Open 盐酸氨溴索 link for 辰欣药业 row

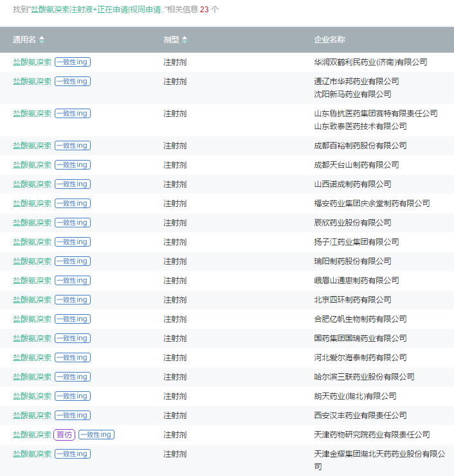tap(32, 223)
